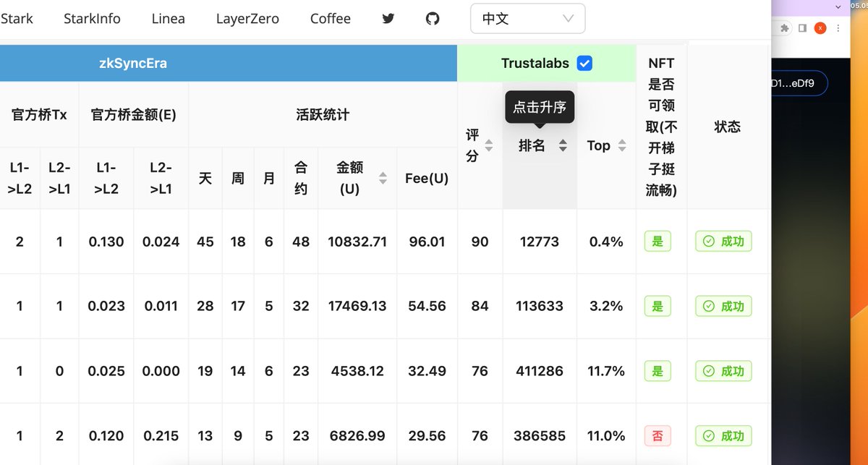The image size is (868, 465).
Task: Open three-dot menu in background browser
Action: [x=838, y=28]
